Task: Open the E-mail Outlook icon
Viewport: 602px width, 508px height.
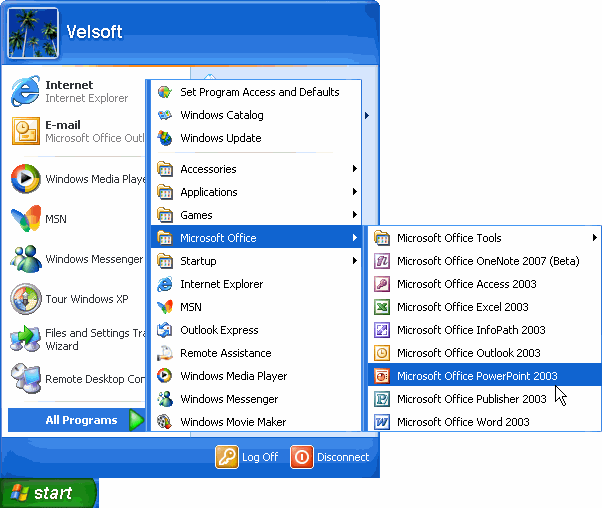Action: pos(26,131)
